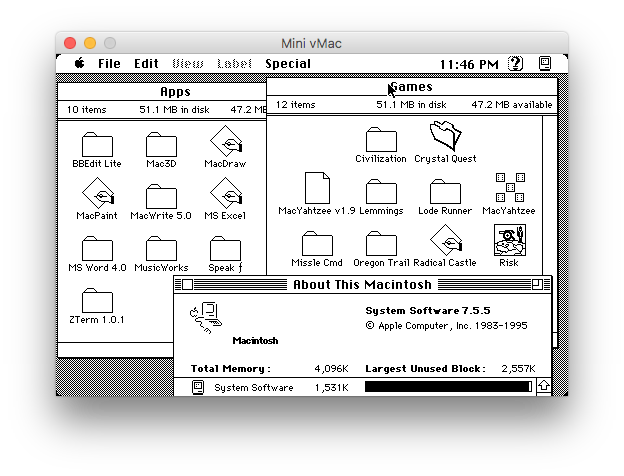The image size is (624, 476).
Task: Click the About This Macintosh close box
Action: pyautogui.click(x=187, y=285)
